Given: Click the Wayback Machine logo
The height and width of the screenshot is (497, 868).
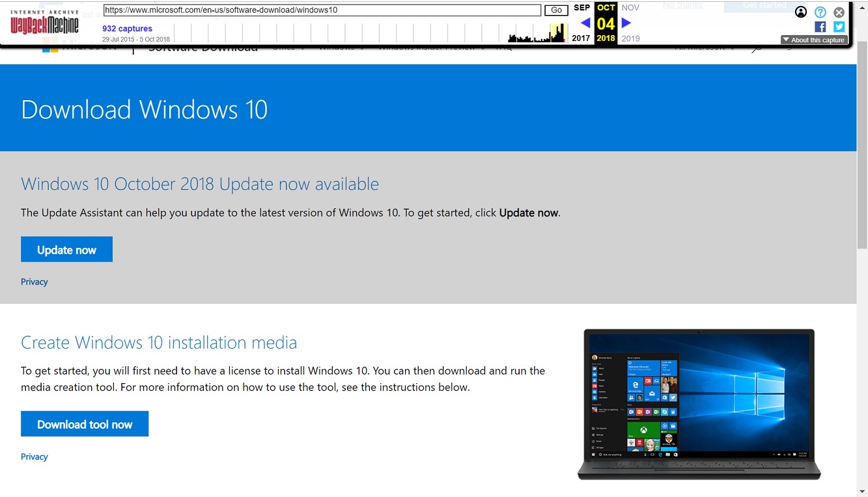Looking at the screenshot, I should [x=44, y=22].
